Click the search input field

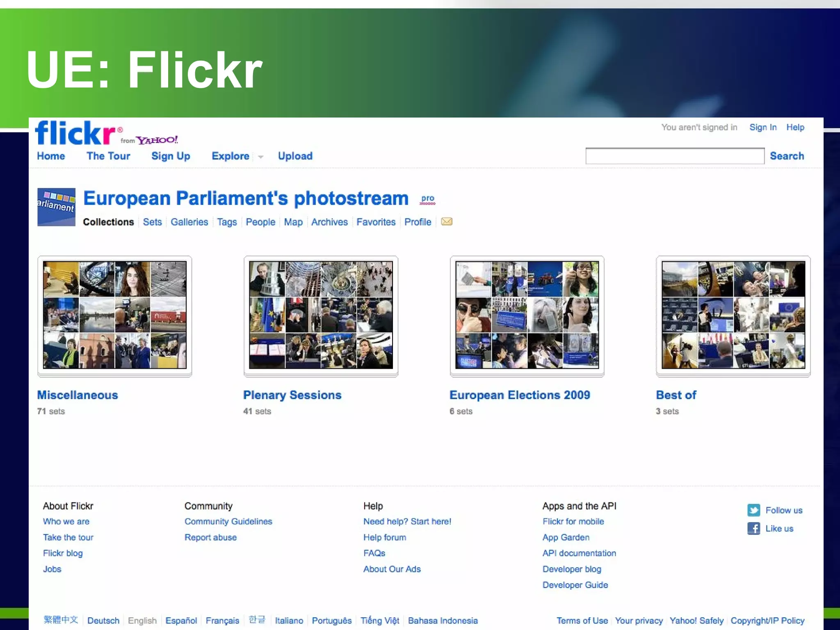coord(675,156)
